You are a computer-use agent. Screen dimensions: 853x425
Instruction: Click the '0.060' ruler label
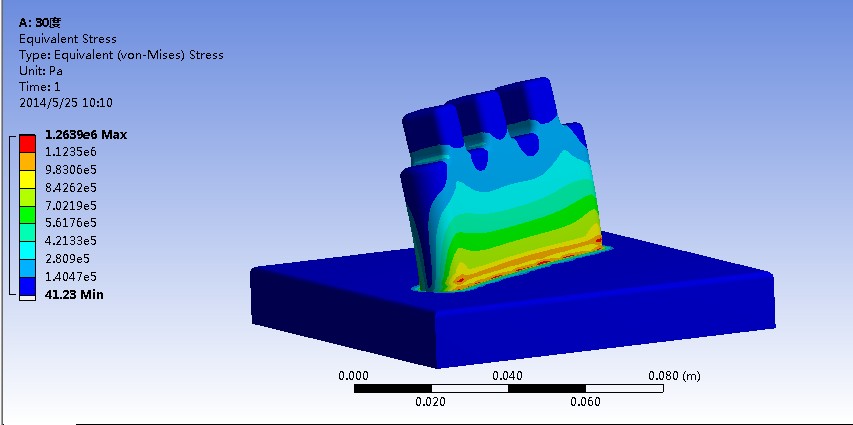(x=585, y=402)
